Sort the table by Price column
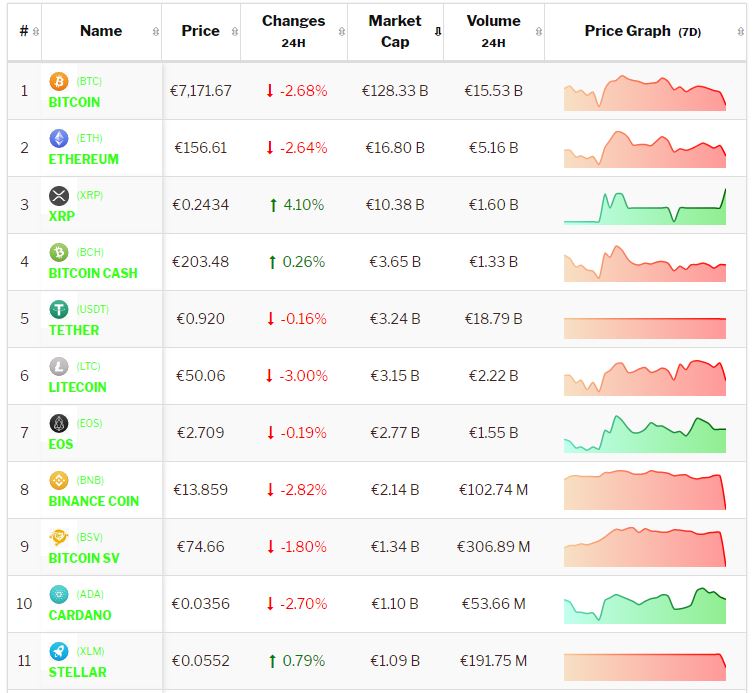This screenshot has height=693, width=755. tap(200, 31)
